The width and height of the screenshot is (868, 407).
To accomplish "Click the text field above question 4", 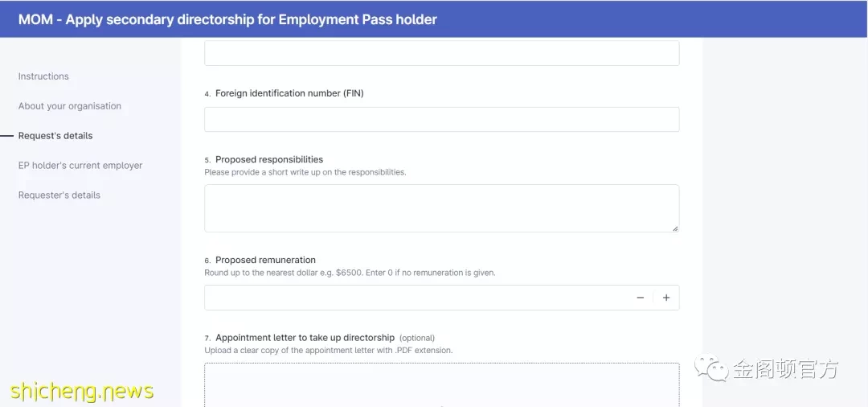I will tap(442, 53).
